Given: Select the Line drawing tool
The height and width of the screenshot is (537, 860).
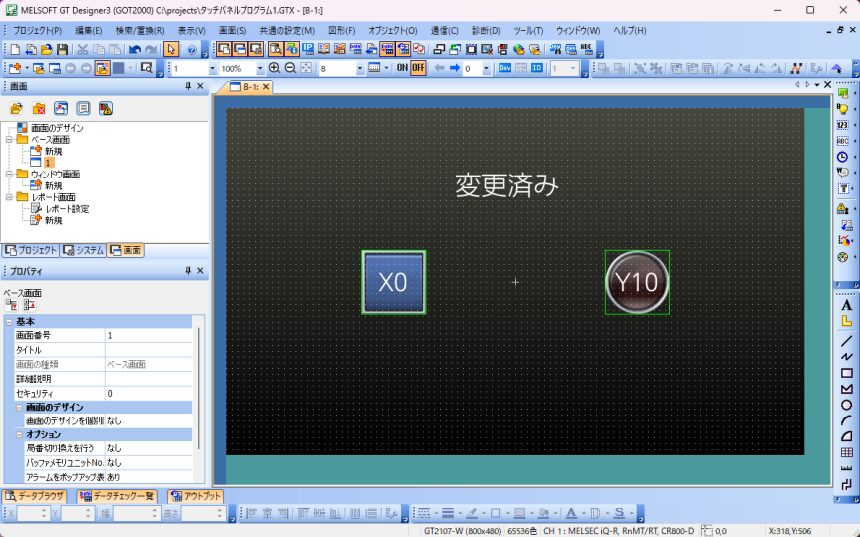Looking at the screenshot, I should click(x=846, y=340).
